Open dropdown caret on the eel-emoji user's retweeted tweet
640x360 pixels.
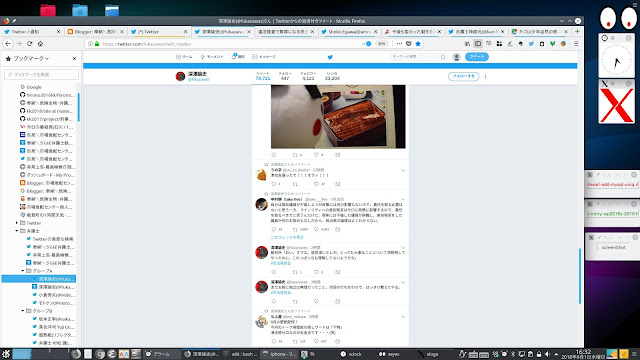tap(403, 170)
